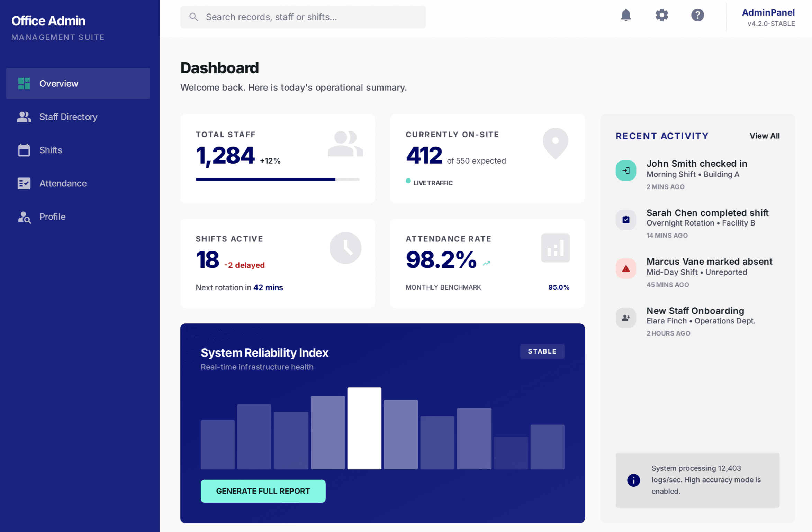Open Staff Directory from sidebar
This screenshot has width=812, height=532.
tap(68, 117)
